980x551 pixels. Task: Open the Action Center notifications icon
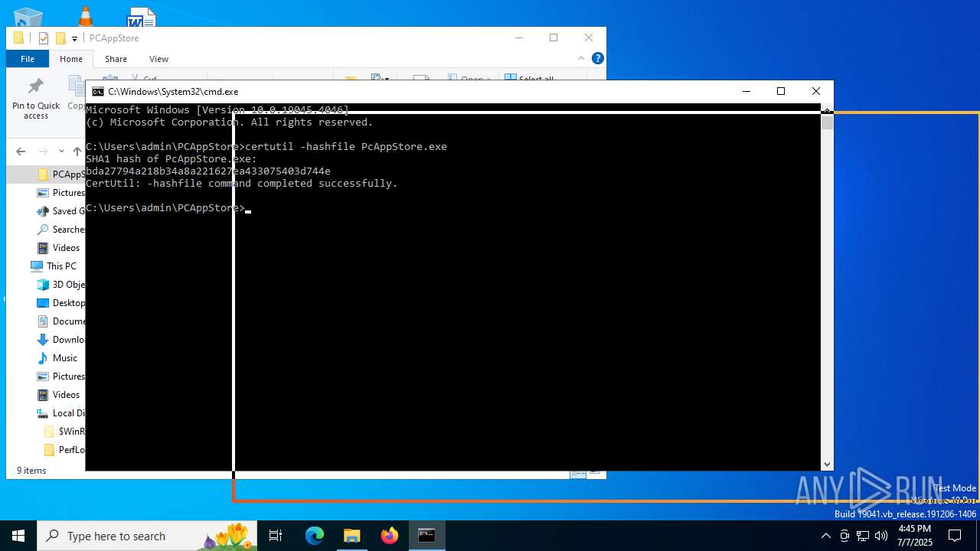coord(955,536)
